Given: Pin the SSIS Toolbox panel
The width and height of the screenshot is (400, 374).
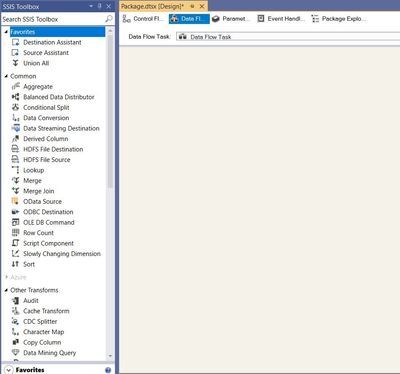Looking at the screenshot, I should pos(100,6).
